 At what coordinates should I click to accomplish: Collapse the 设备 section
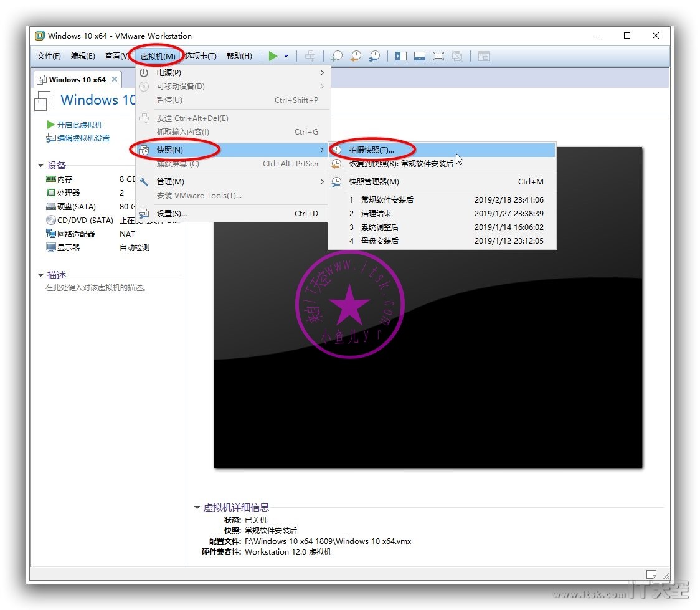[40, 166]
